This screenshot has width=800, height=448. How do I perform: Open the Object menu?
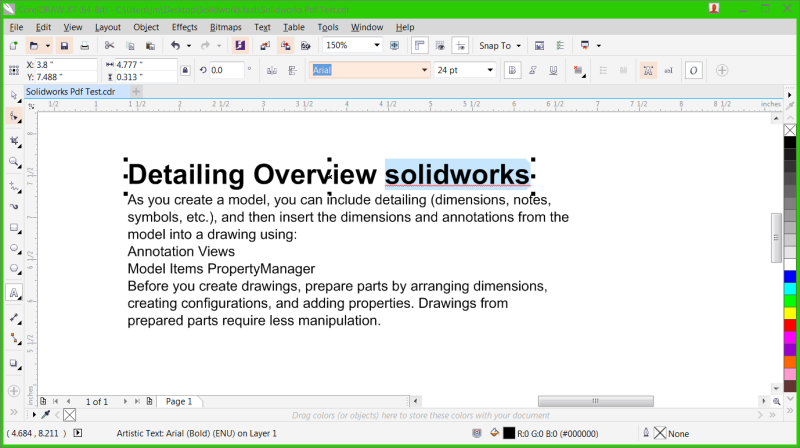(146, 28)
